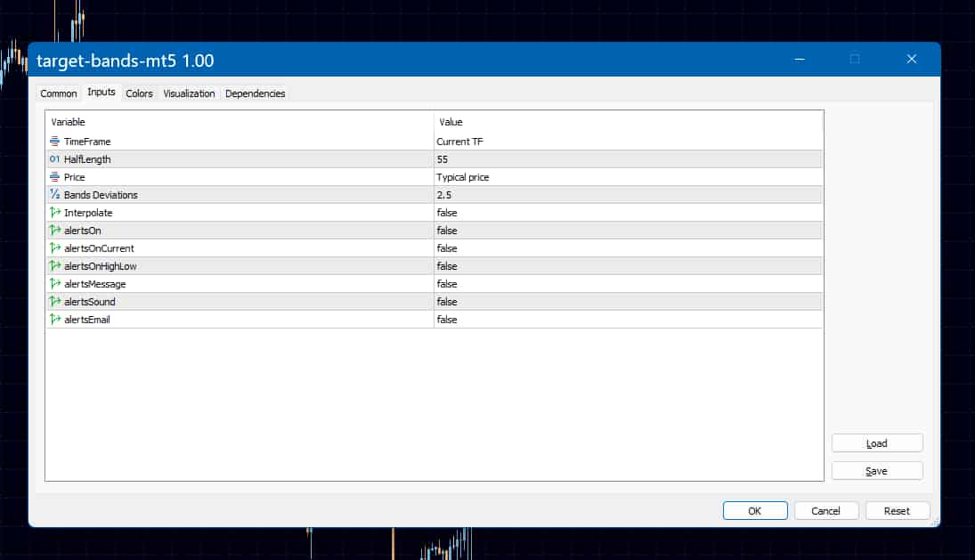The width and height of the screenshot is (975, 560).
Task: Click the TimeFrame enum icon
Action: click(x=54, y=141)
